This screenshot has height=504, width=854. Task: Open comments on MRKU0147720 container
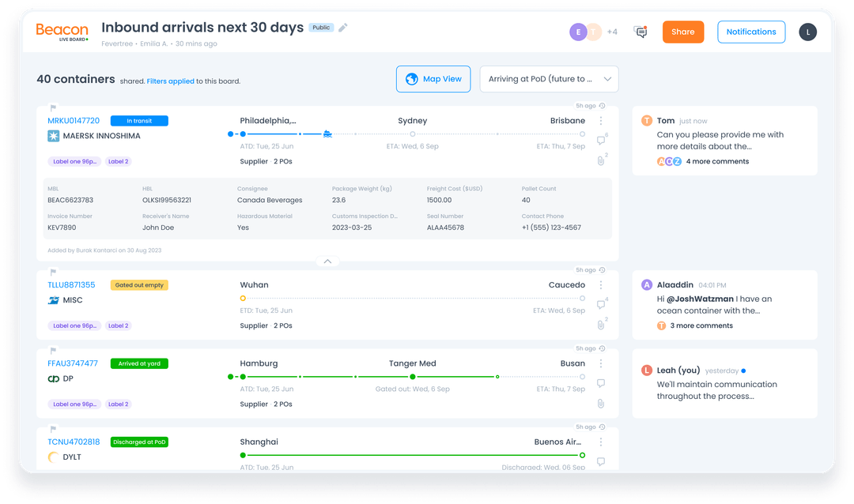pyautogui.click(x=601, y=139)
